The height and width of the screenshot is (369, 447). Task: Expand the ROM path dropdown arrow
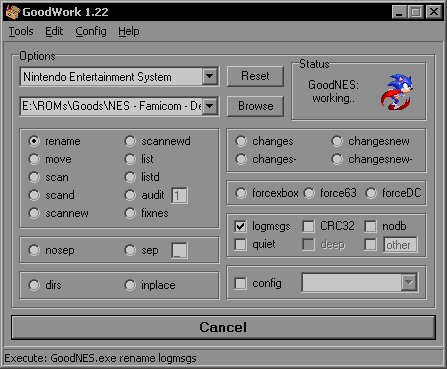[210, 106]
